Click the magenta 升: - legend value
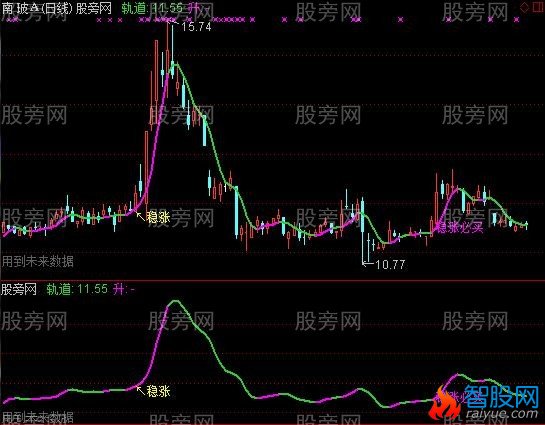Image resolution: width=545 pixels, height=425 pixels. coord(124,289)
